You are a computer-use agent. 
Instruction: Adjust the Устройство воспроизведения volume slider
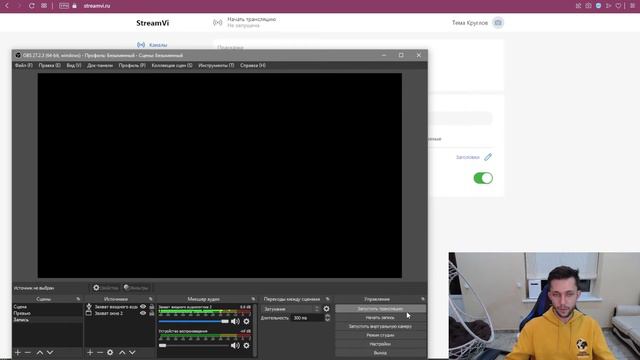point(193,346)
